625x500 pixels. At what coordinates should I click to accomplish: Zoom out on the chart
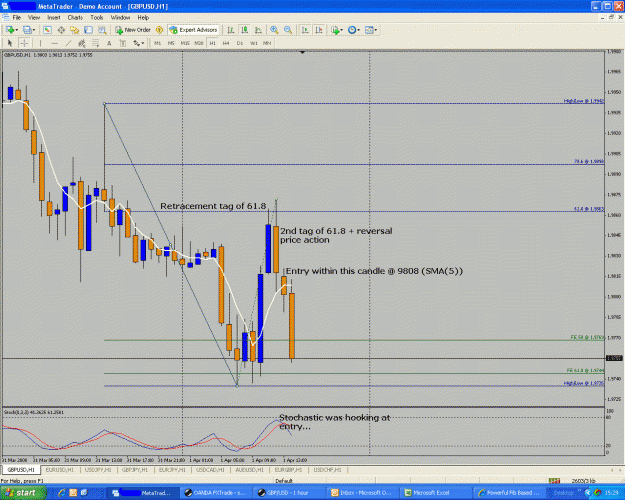pyautogui.click(x=288, y=30)
